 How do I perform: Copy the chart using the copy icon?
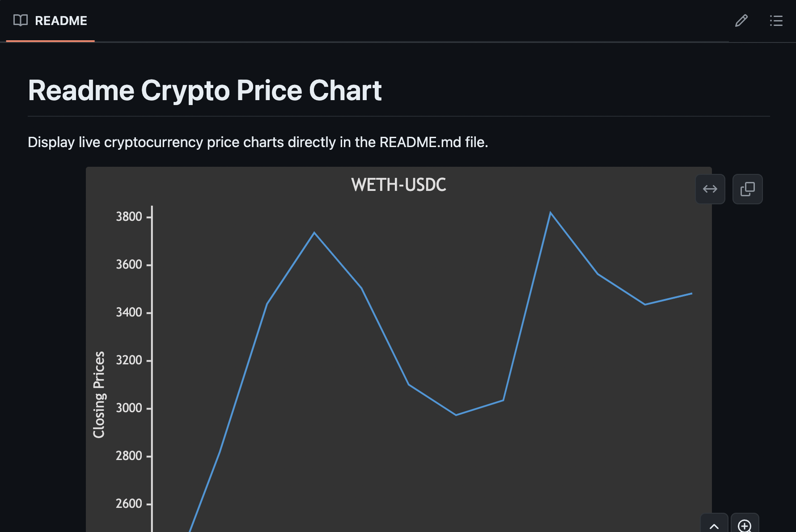tap(747, 189)
